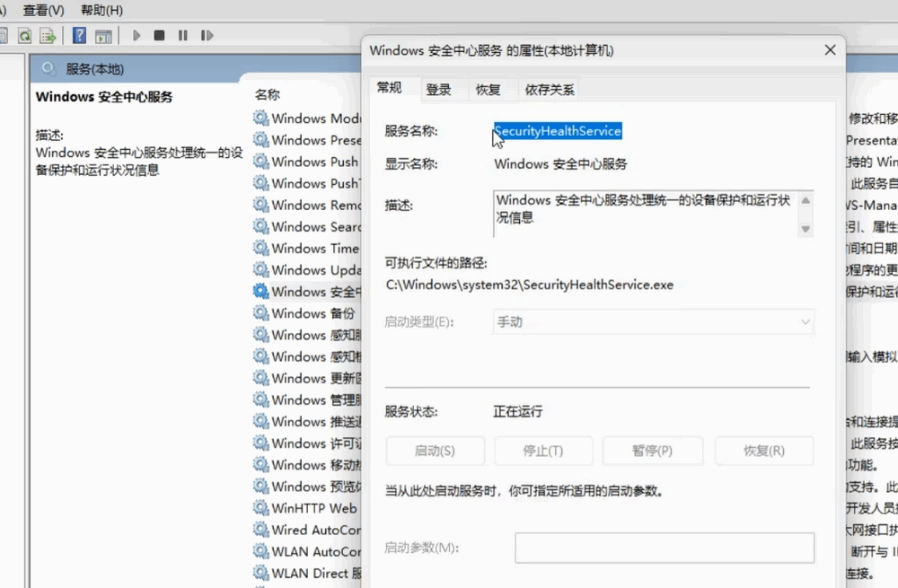Click the executable path SecurityHealthService.exe text

530,285
